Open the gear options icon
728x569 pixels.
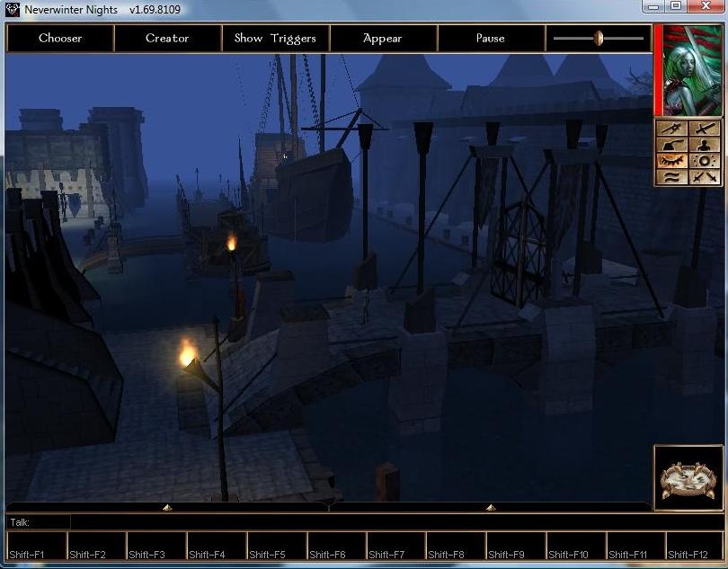point(706,161)
